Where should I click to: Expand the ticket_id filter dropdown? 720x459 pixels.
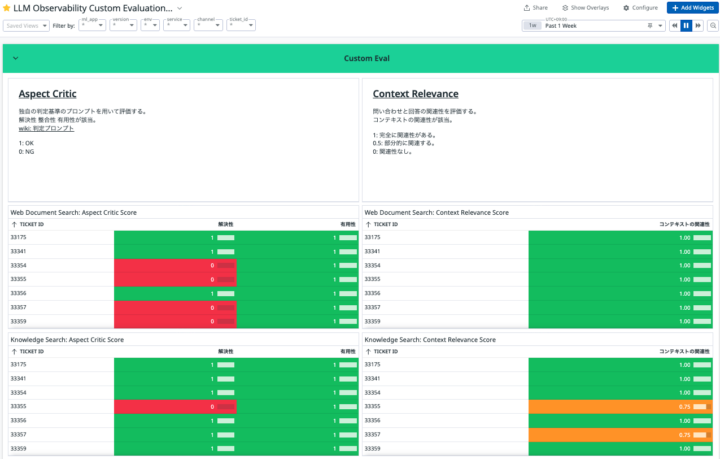click(x=240, y=25)
